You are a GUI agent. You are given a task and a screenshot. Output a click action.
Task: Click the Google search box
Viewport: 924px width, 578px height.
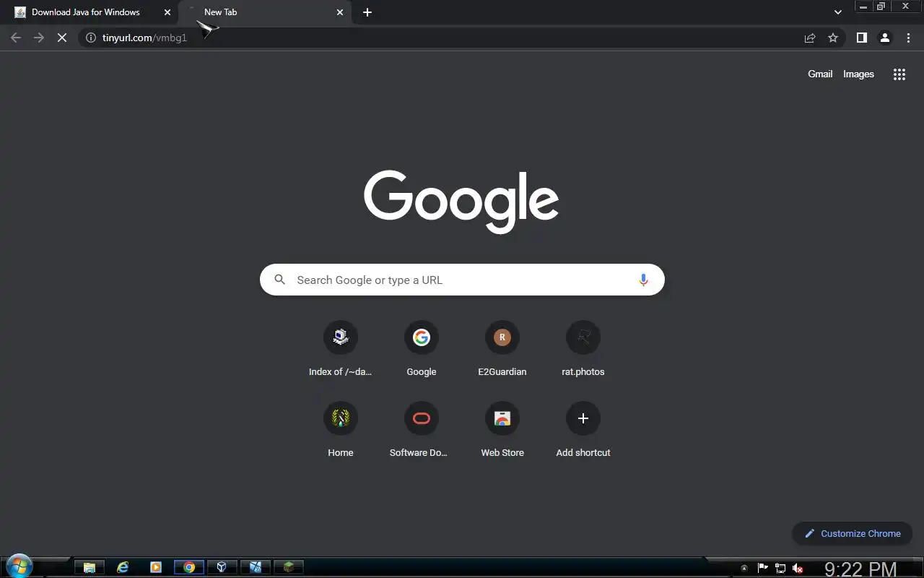point(462,280)
